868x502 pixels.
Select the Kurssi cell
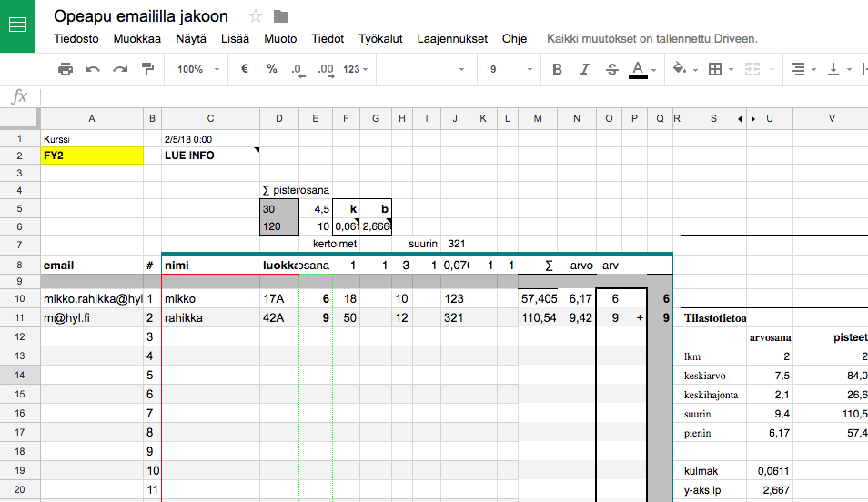pos(92,139)
